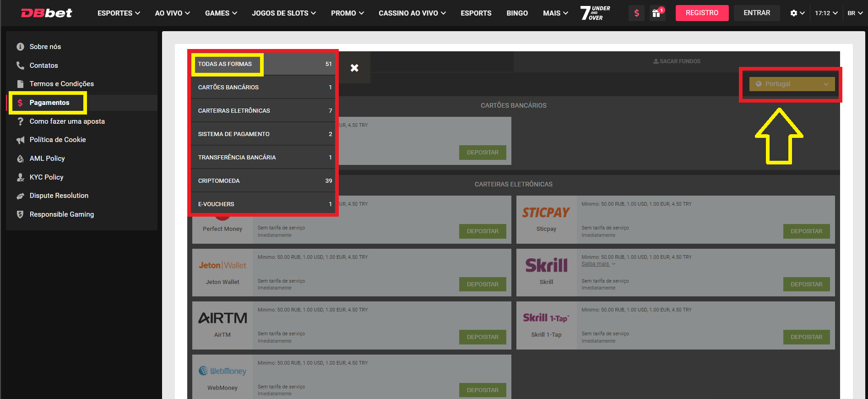Click the KYC Policy icon
The image size is (868, 399).
coord(20,177)
